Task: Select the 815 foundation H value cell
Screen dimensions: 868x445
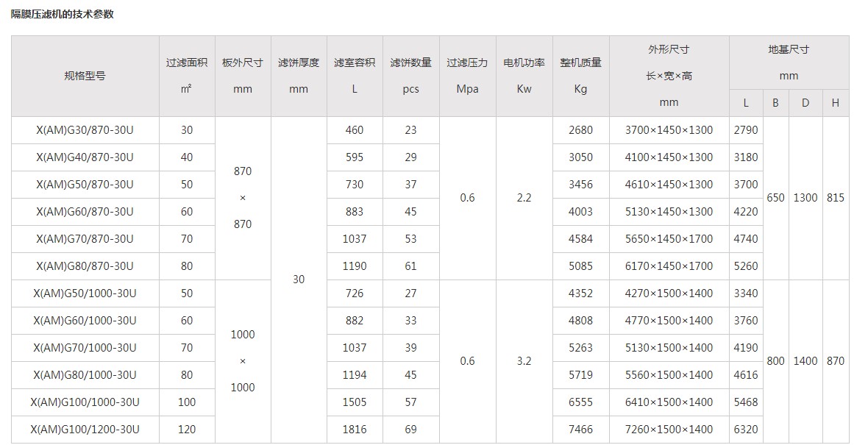Action: tap(835, 198)
